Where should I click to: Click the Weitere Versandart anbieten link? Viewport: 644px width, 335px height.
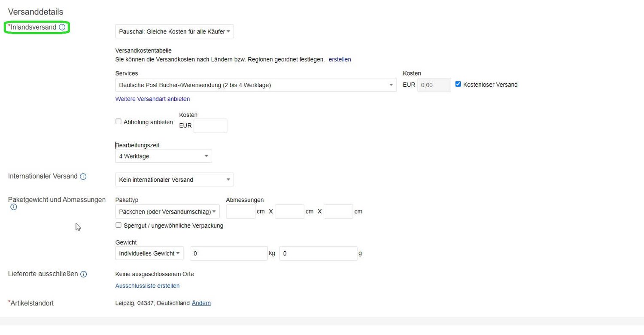click(152, 99)
